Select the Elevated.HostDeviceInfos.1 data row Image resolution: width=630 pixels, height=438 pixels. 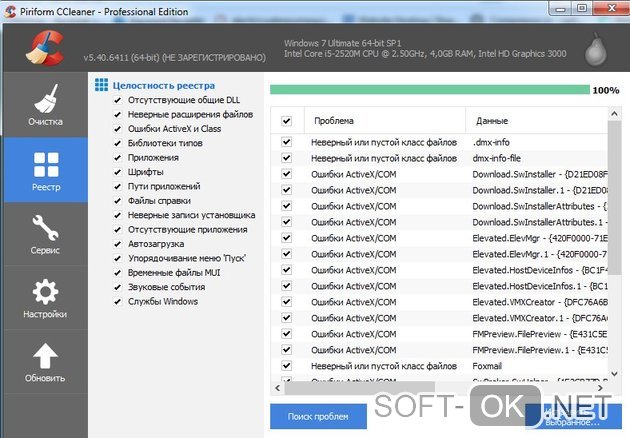[440, 286]
